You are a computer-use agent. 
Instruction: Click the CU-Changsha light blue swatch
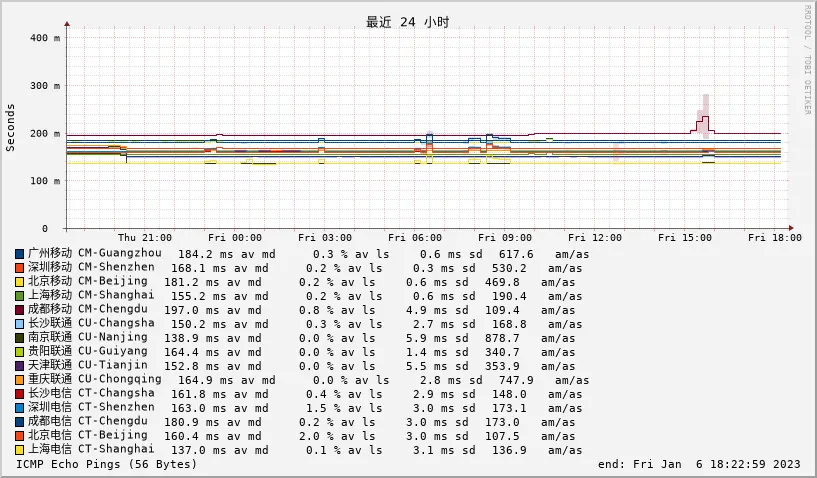[x=20, y=324]
